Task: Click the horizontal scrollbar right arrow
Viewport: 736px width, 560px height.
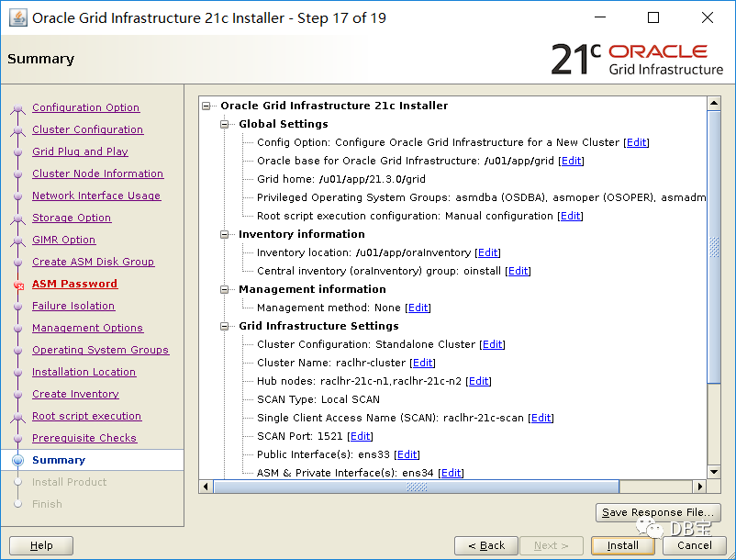Action: [700, 487]
